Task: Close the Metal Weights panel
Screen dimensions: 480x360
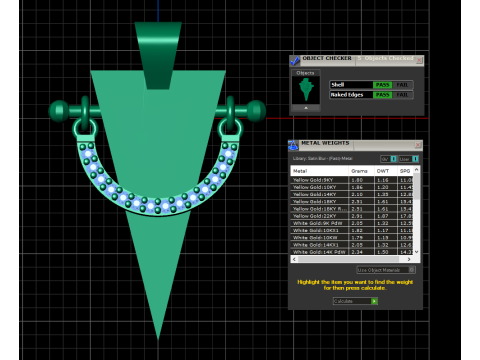Action: [418, 145]
